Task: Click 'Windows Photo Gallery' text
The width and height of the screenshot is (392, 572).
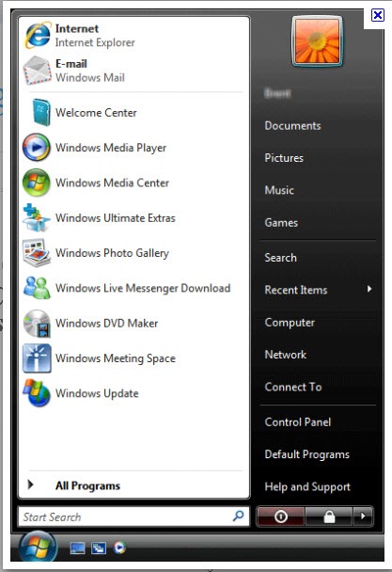Action: [112, 253]
